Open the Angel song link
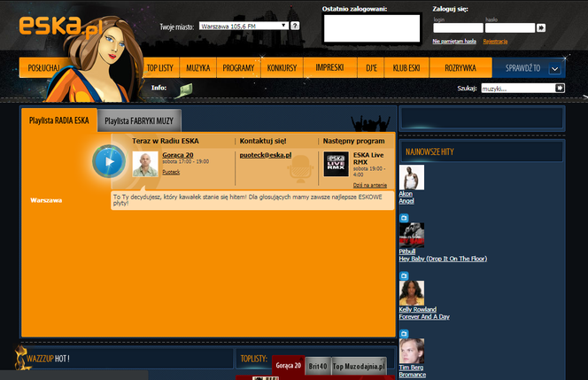The height and width of the screenshot is (380, 588). tap(406, 201)
